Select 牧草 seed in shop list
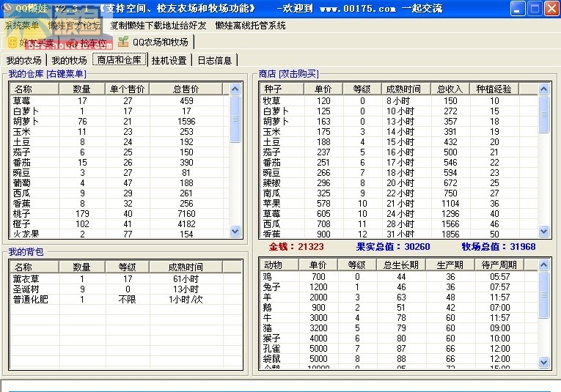Screen dimensions: 561x392 (x=399, y=101)
